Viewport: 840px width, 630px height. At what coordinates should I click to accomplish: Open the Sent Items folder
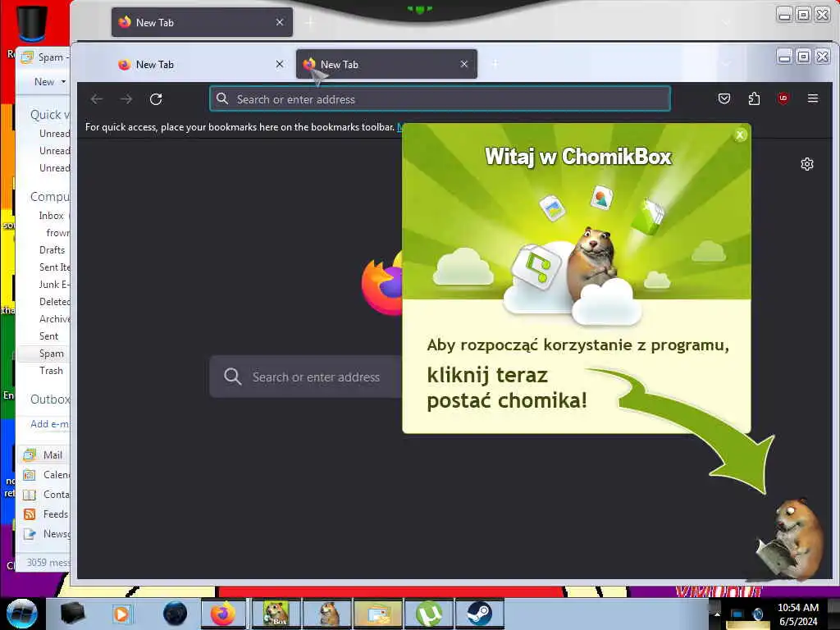click(55, 267)
